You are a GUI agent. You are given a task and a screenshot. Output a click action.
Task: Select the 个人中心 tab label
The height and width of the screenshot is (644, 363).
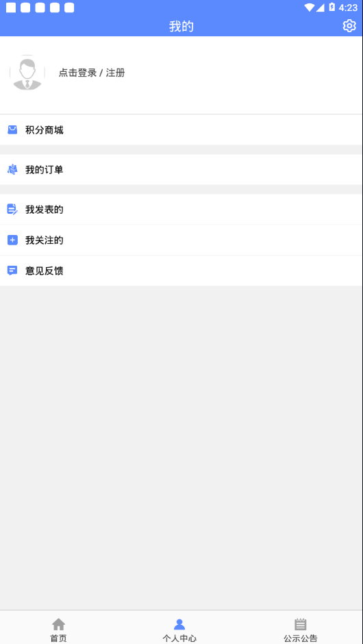tap(179, 639)
